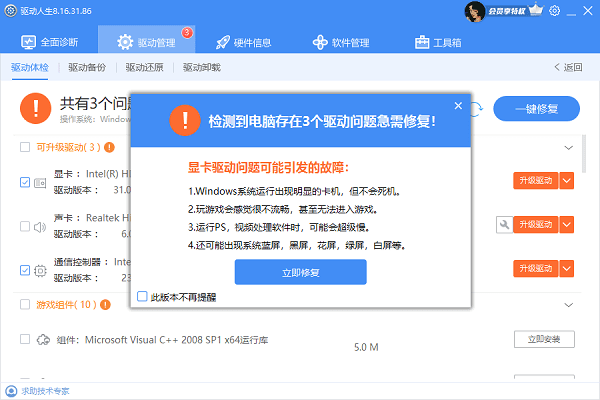Open the 硬件信息 tab
The height and width of the screenshot is (400, 600).
(243, 42)
